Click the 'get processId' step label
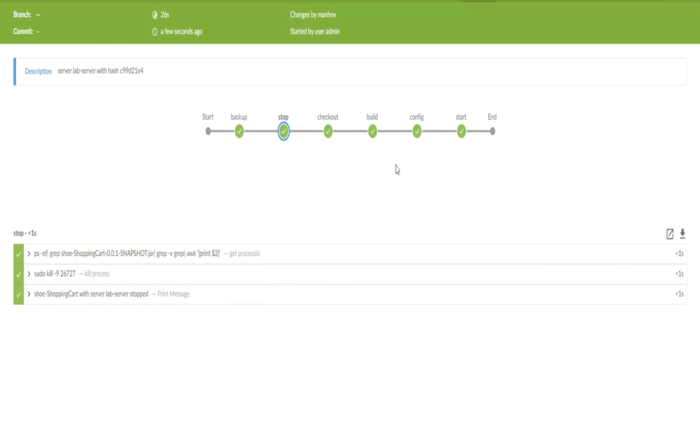Screen dimensions: 700x438 click(x=244, y=254)
